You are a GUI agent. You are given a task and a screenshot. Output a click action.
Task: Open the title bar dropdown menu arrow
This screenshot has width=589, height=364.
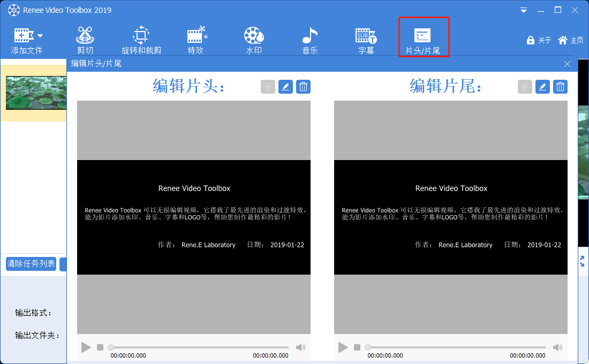tap(523, 10)
